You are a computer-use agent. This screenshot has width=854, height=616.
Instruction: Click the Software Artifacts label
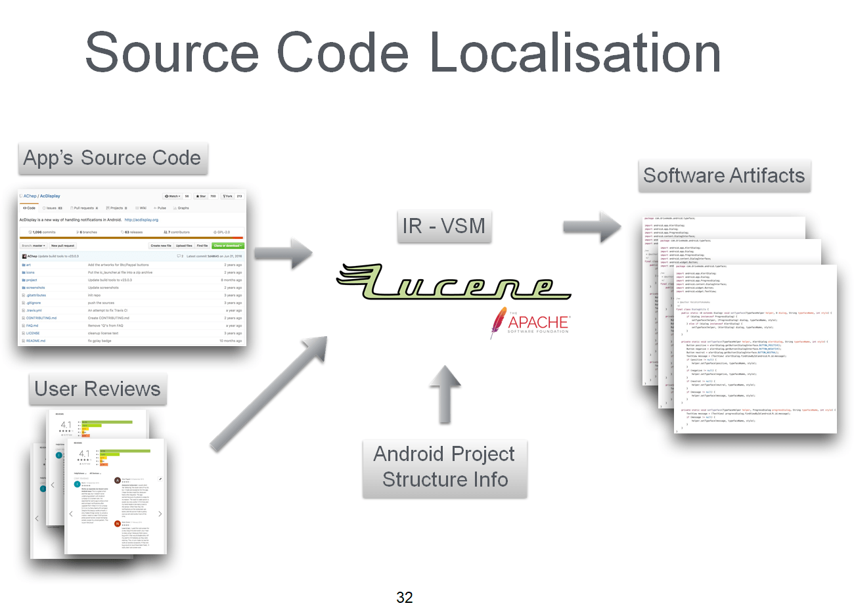click(x=724, y=175)
